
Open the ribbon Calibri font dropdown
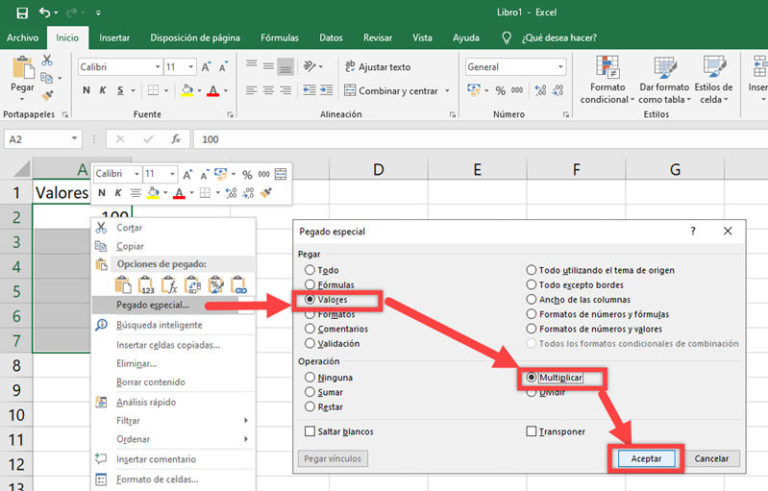[x=158, y=67]
